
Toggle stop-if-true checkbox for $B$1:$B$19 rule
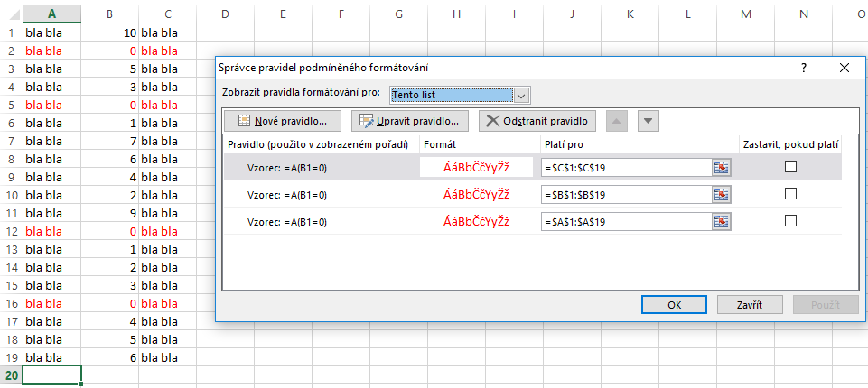click(x=790, y=194)
